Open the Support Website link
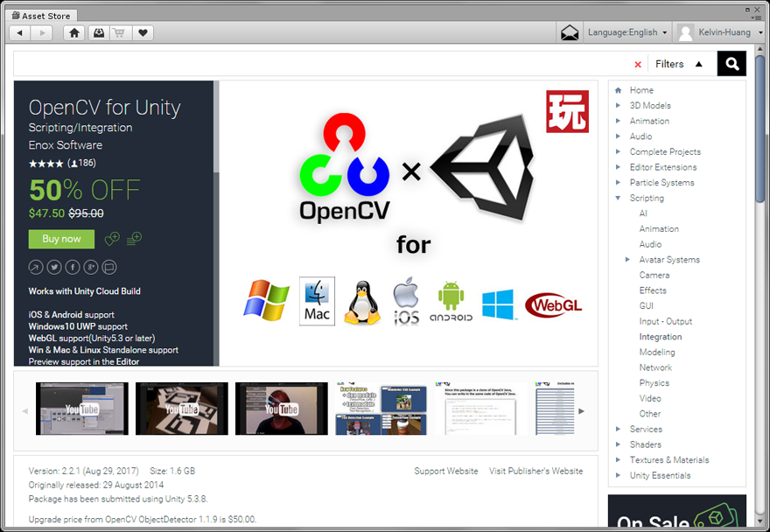770x532 pixels. point(446,471)
